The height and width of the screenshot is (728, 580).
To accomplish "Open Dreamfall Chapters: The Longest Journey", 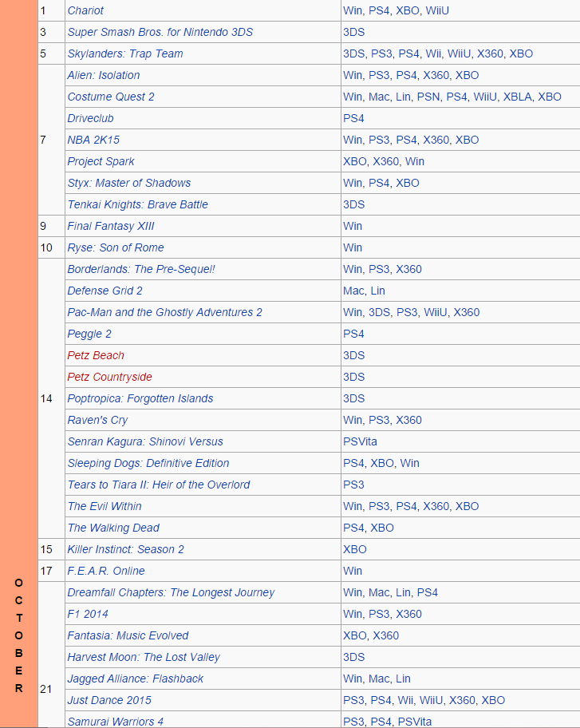I will click(x=170, y=592).
